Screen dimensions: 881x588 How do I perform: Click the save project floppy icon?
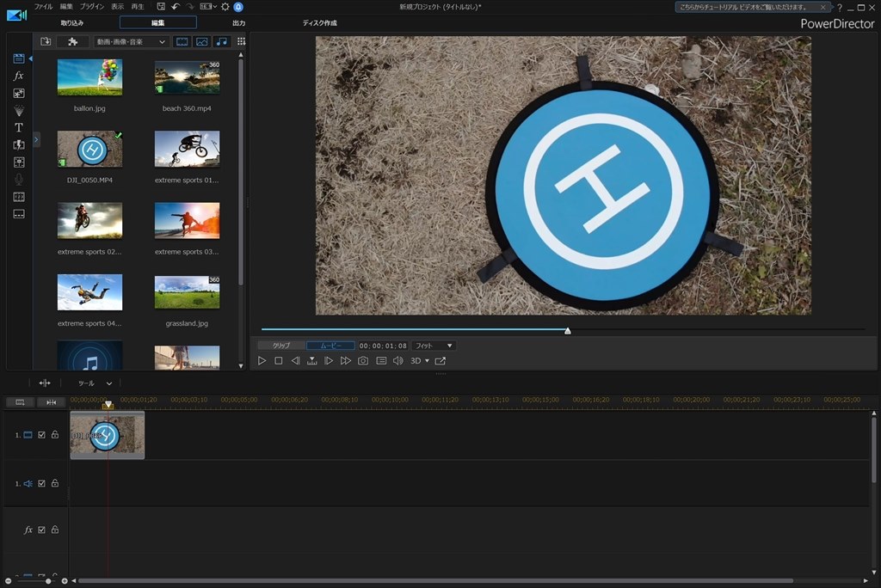161,7
